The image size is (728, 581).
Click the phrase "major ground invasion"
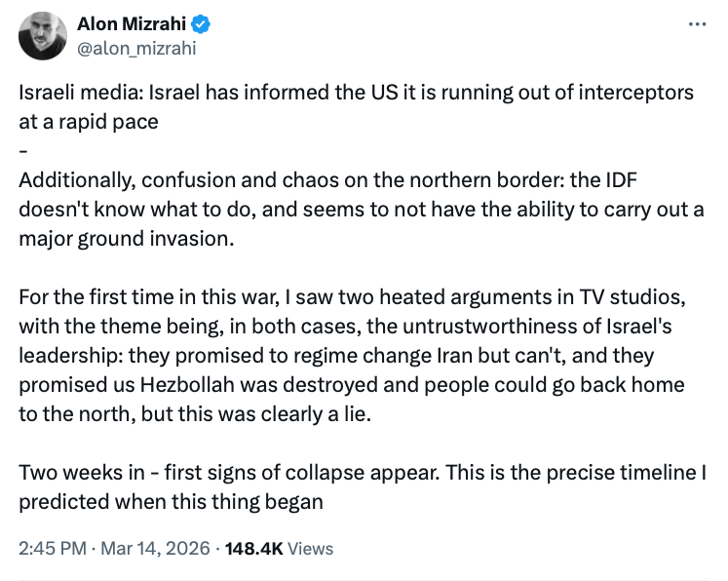point(127,238)
